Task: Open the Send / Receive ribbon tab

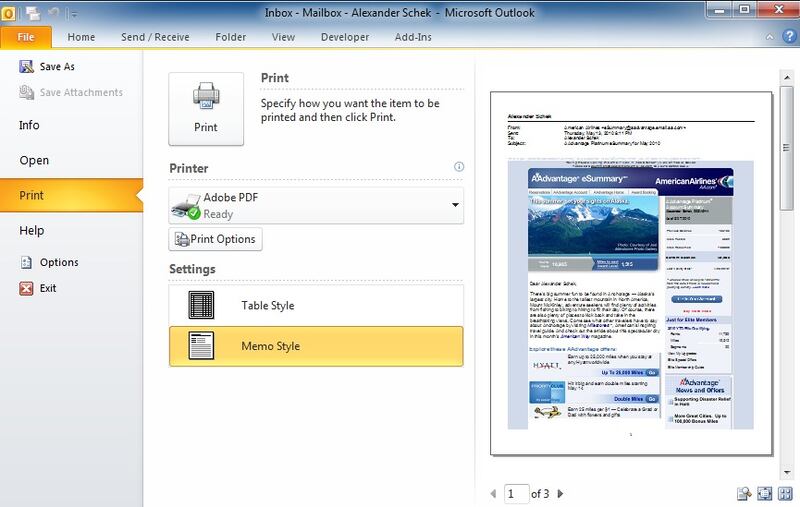Action: [155, 37]
